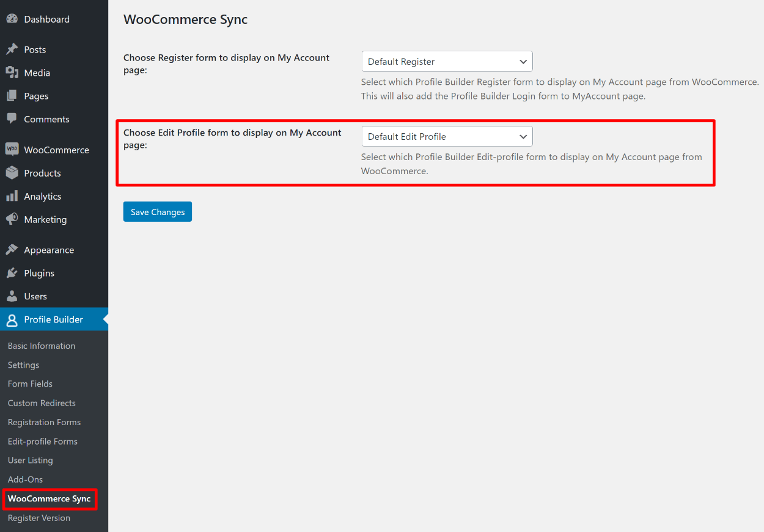Click the Appearance paintbrush icon
The image size is (764, 532).
point(12,250)
